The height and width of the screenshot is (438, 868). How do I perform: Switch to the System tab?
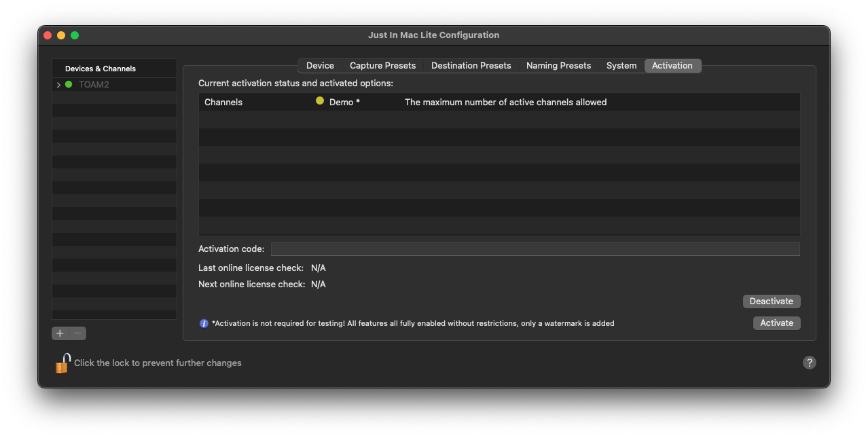click(621, 66)
